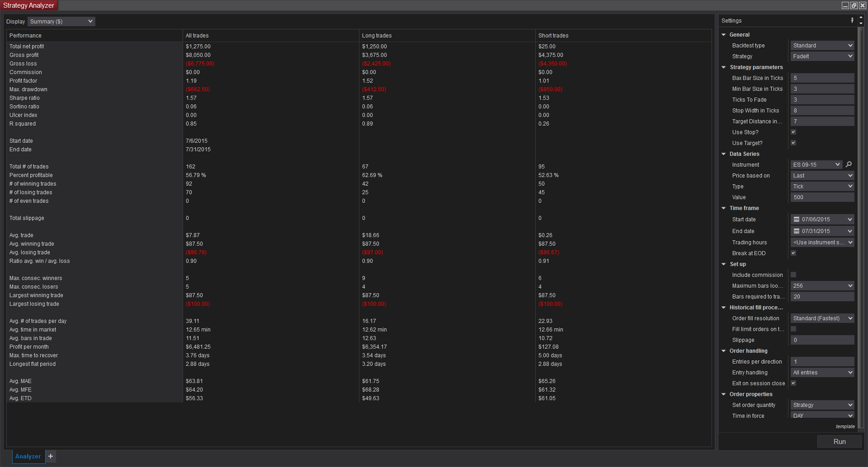
Task: Open the data series Type dropdown
Action: click(x=822, y=187)
